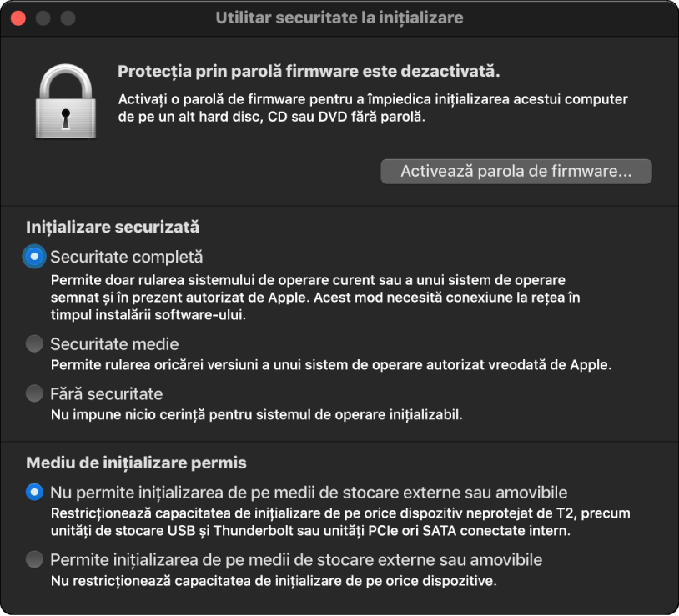Close the Utilitar securitate window

pos(17,17)
